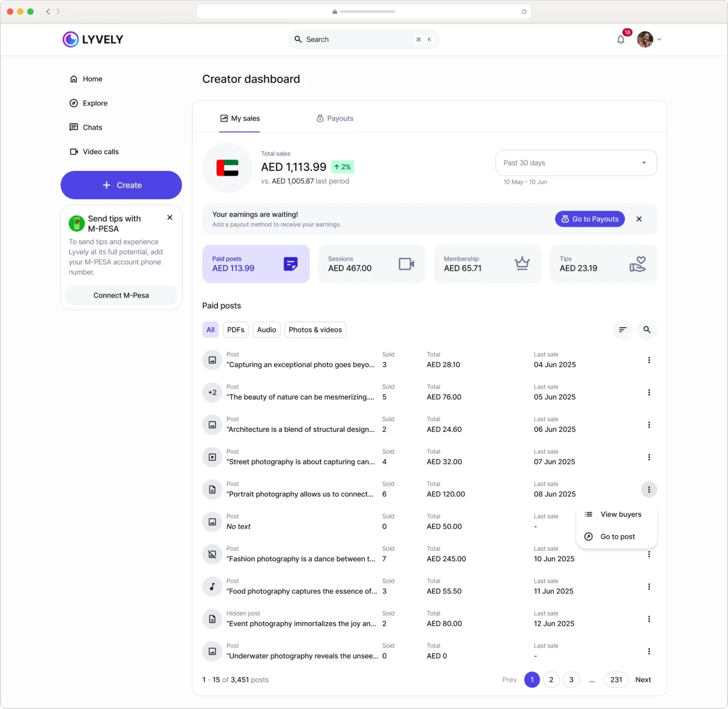Open the sort posts icon
This screenshot has height=709, width=728.
coord(622,330)
